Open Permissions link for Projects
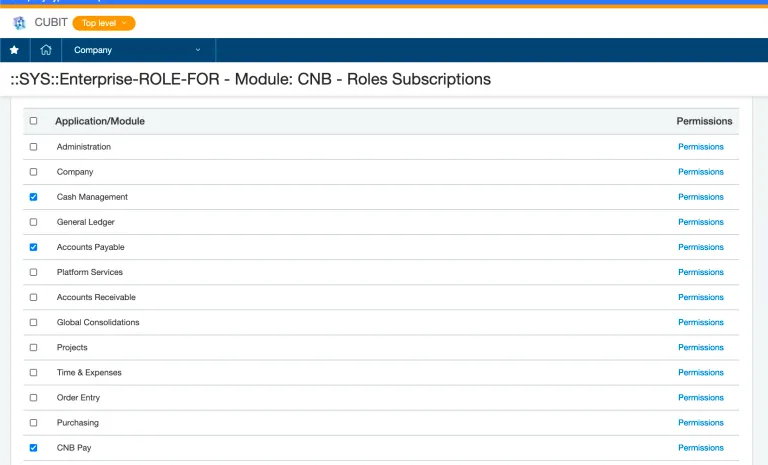Image resolution: width=768 pixels, height=465 pixels. [x=700, y=347]
